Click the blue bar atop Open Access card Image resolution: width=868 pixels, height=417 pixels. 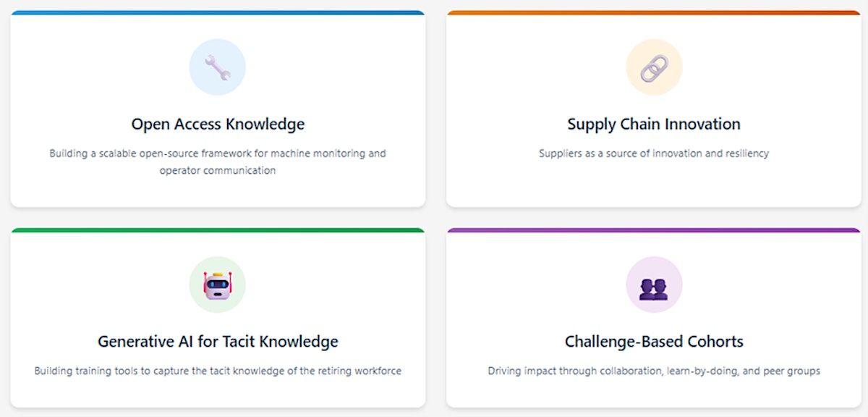point(218,13)
